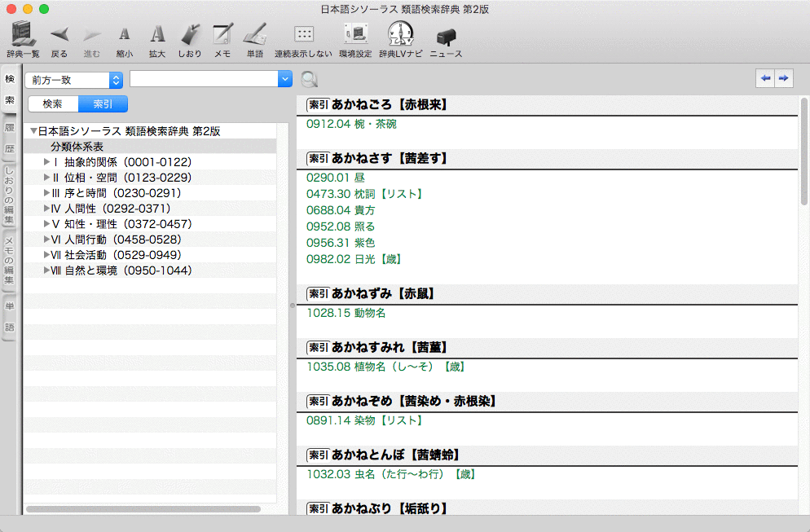Select the 履歴 vertical side tab
Screen dimensions: 810x532
pos(10,138)
